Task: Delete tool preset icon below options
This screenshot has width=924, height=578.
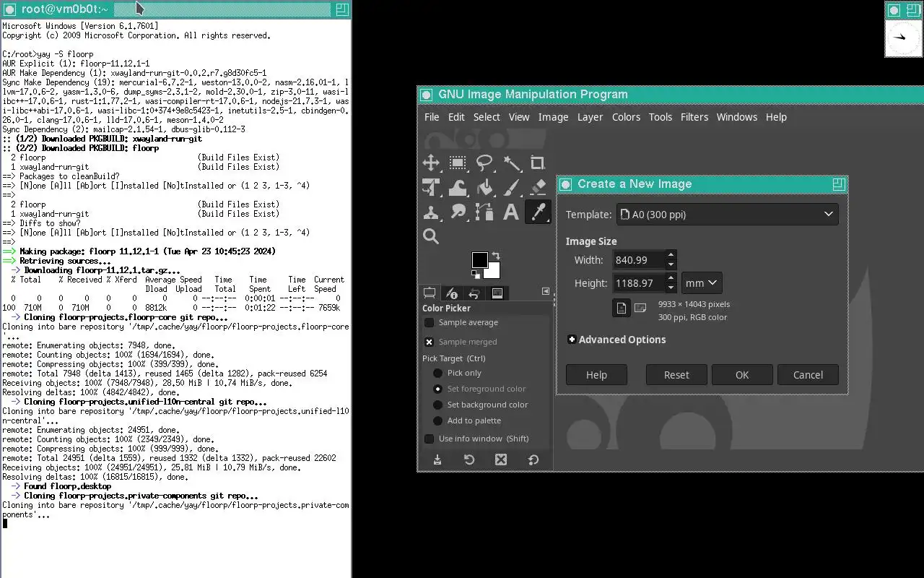Action: point(501,460)
